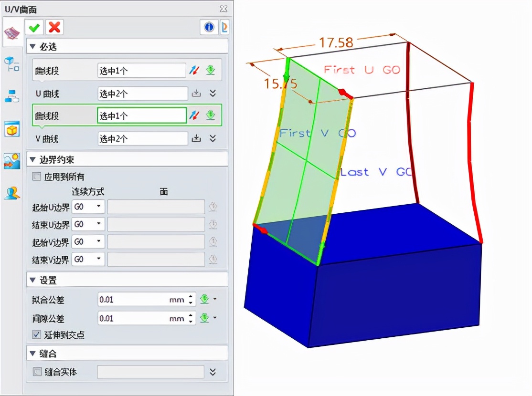Click the First U G0 annotation
This screenshot has width=532, height=396.
coord(362,70)
